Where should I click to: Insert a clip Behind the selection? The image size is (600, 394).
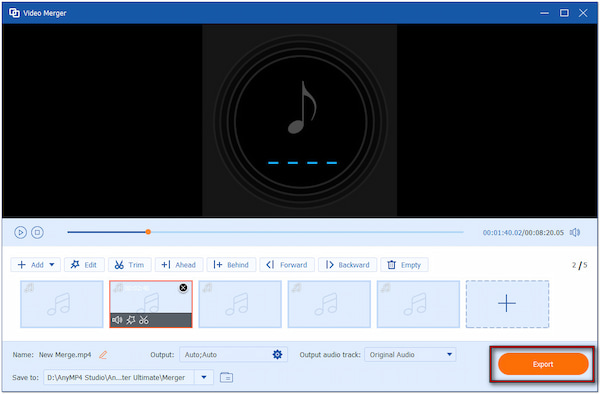[231, 265]
